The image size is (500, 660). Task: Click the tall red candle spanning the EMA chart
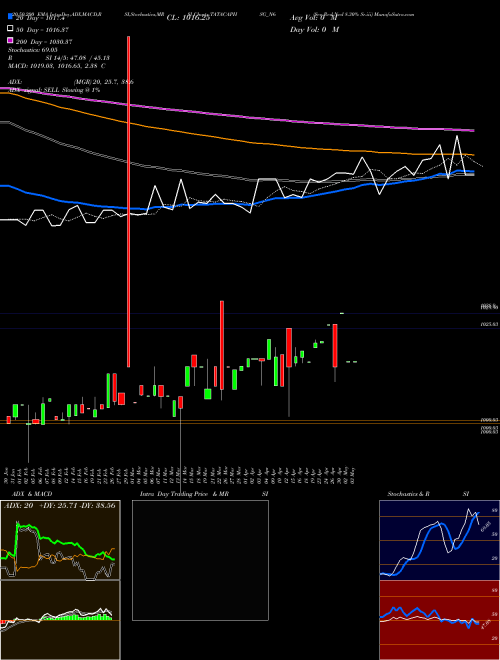click(128, 201)
